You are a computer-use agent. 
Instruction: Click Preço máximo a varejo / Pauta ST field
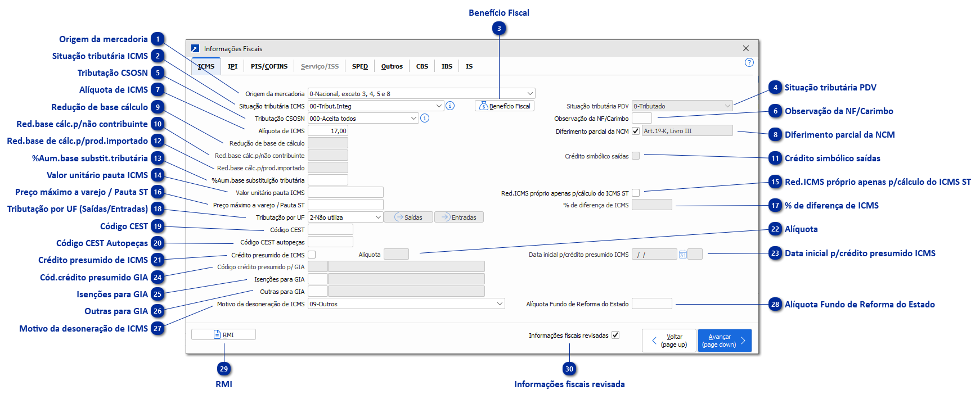(x=345, y=205)
